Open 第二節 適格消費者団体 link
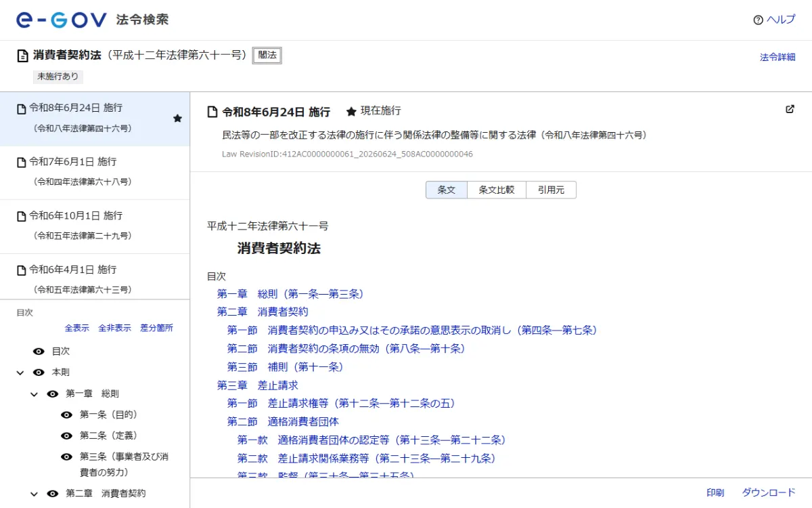 283,422
